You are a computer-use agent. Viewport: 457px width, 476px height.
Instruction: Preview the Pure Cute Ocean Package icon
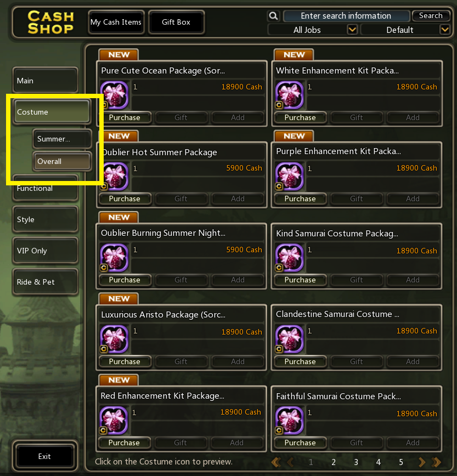115,95
